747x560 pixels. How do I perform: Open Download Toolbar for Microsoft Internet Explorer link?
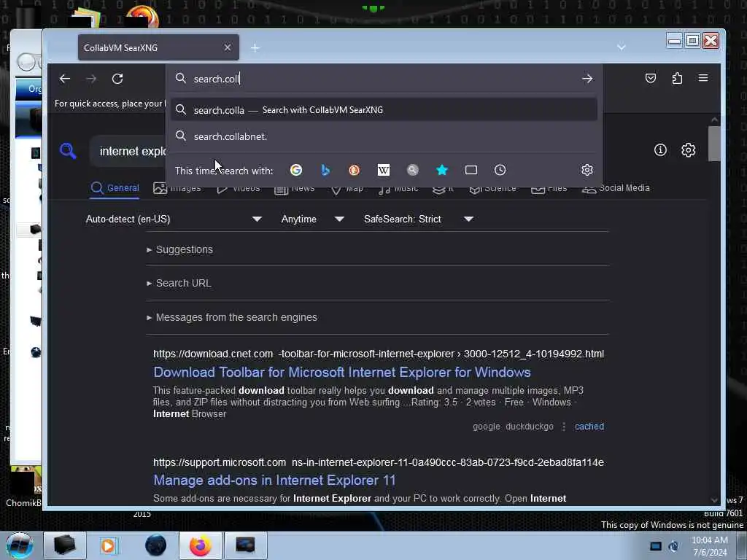click(342, 372)
